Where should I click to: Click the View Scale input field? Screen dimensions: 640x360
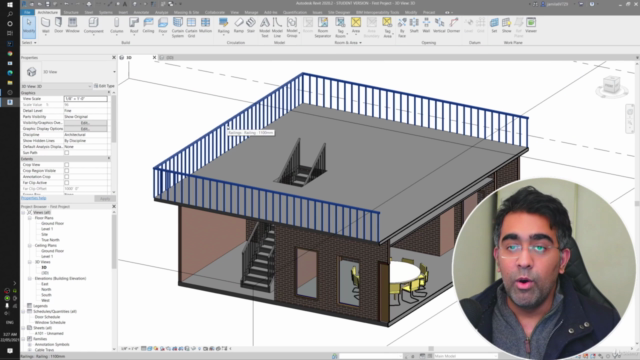click(85, 99)
